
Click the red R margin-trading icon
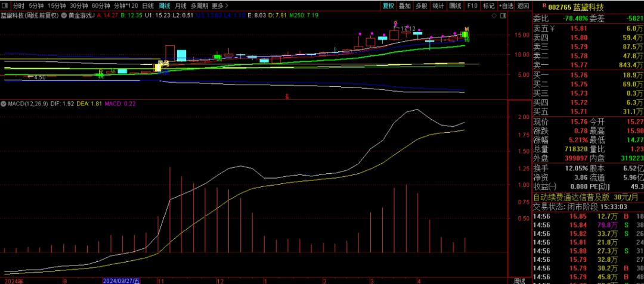click(x=544, y=5)
